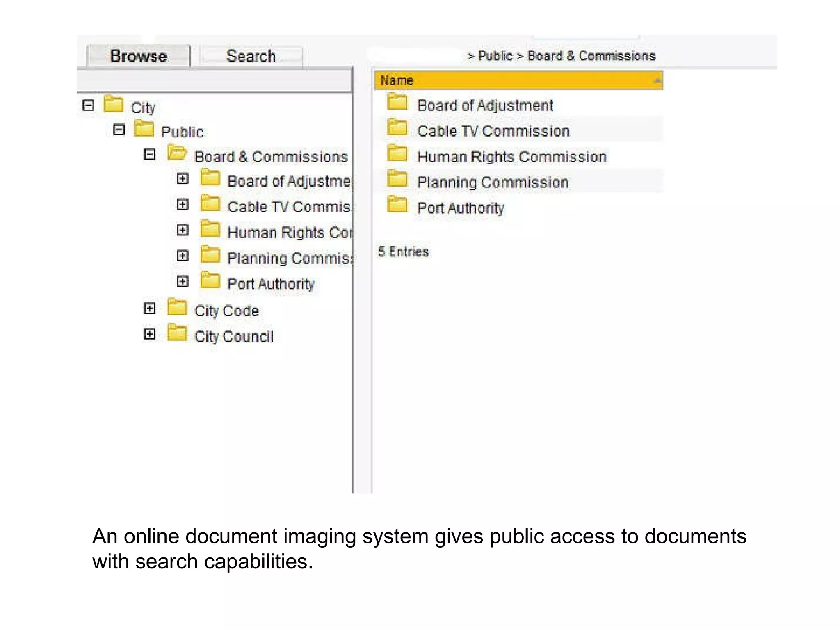Image resolution: width=840 pixels, height=630 pixels.
Task: Select City Code tree label
Action: tap(226, 311)
